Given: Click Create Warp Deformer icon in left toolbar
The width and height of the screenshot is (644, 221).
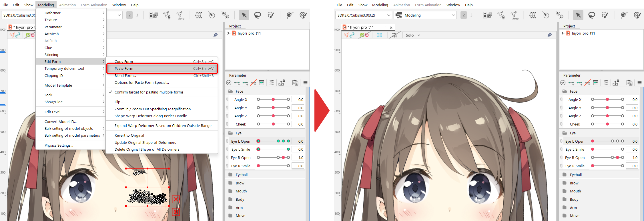Looking at the screenshot, I should (x=199, y=15).
